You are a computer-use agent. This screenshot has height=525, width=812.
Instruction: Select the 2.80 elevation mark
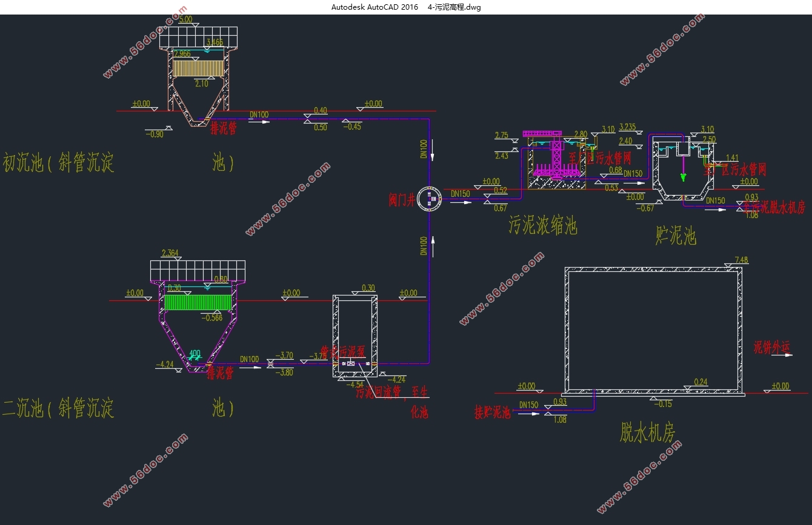coord(581,134)
